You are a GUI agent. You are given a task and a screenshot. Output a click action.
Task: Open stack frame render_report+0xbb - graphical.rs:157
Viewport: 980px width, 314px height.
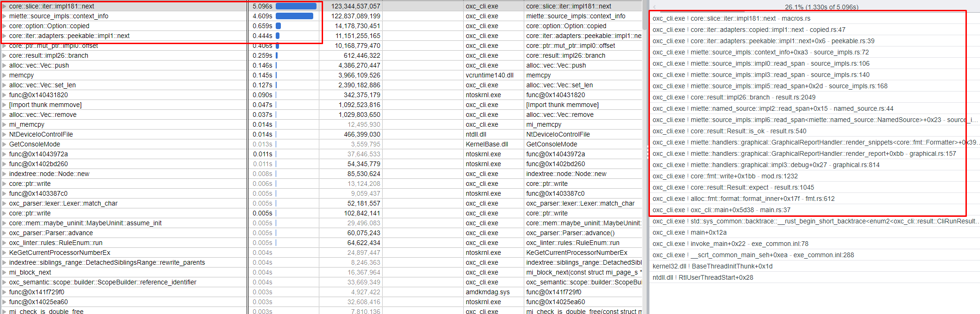[x=804, y=153]
